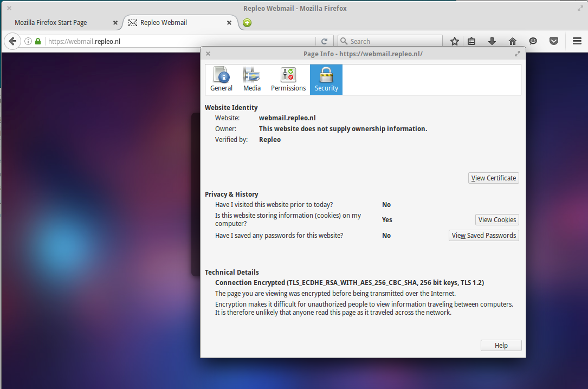Close the Firefox main window

pos(9,8)
